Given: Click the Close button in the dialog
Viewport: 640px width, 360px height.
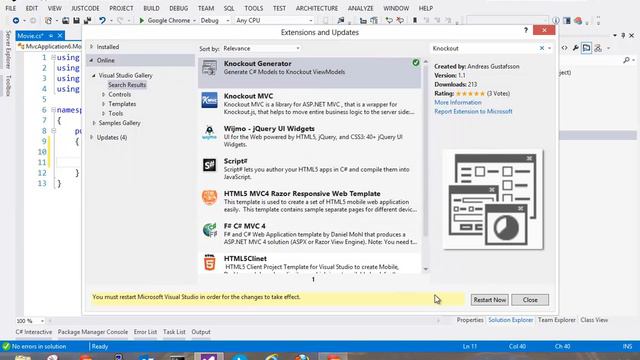Looking at the screenshot, I should click(x=530, y=300).
